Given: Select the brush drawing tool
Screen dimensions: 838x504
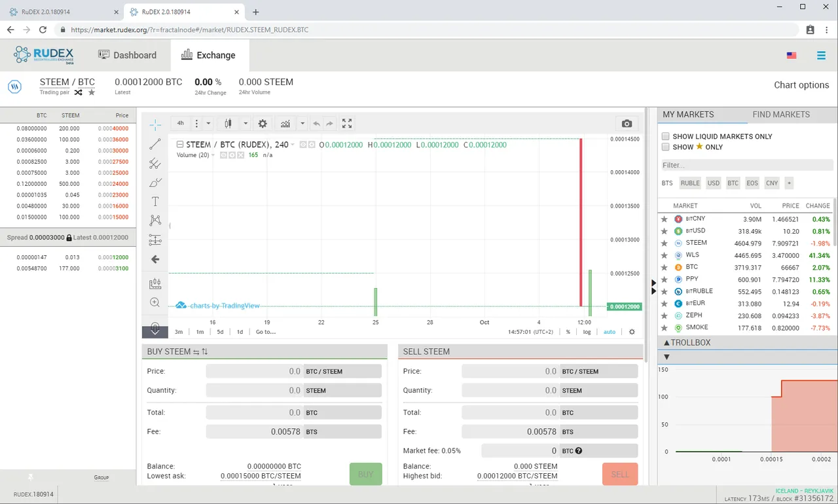Looking at the screenshot, I should coord(155,183).
